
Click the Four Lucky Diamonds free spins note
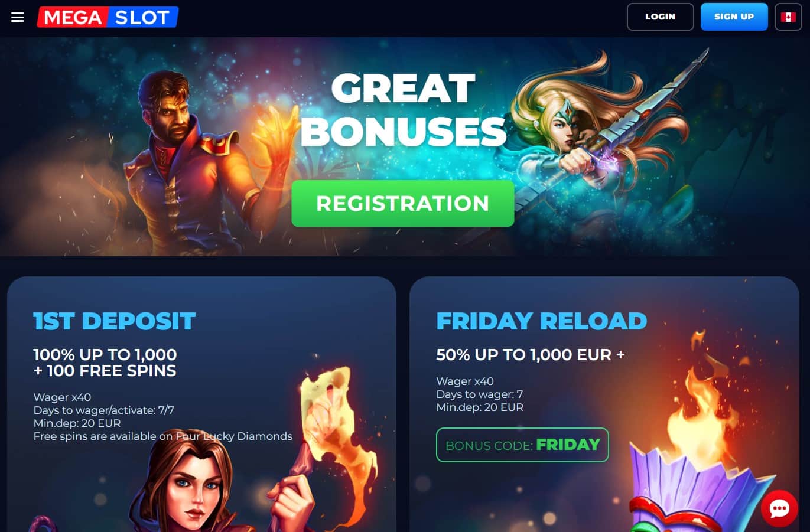163,436
